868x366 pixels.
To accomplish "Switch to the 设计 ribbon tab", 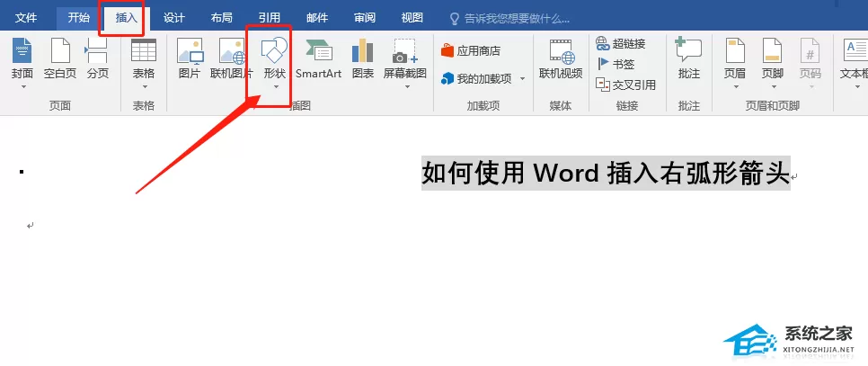I will tap(173, 18).
